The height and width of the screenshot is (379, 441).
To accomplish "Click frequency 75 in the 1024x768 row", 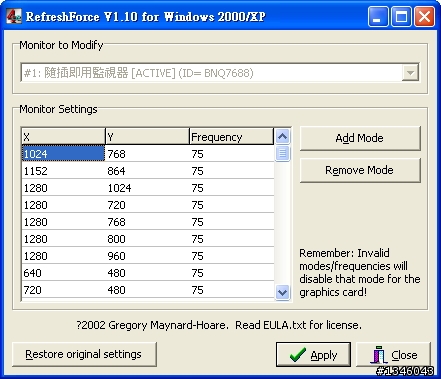I will click(232, 154).
